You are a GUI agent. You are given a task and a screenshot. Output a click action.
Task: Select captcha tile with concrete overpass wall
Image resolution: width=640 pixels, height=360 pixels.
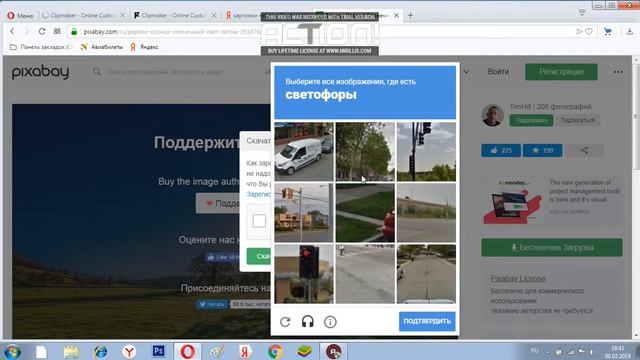[x=426, y=213]
